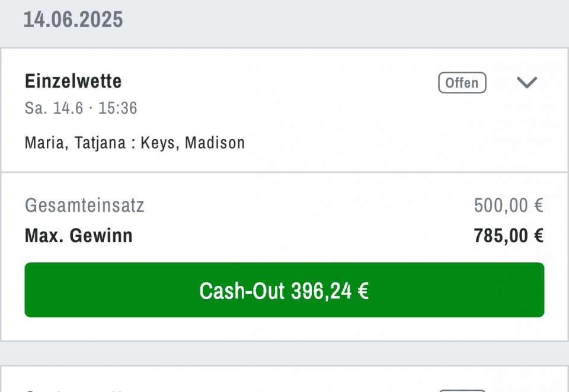This screenshot has width=569, height=392.
Task: Open the Einzelwette heading
Action: tap(73, 81)
